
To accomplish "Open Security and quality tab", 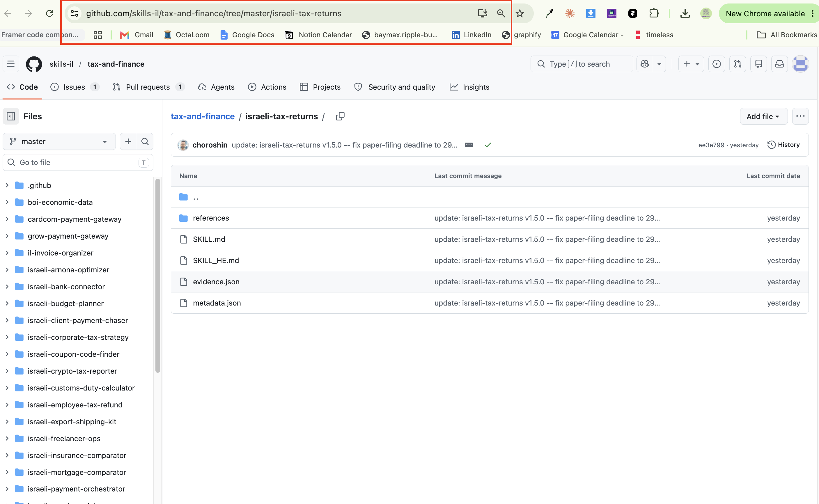I will pyautogui.click(x=395, y=87).
